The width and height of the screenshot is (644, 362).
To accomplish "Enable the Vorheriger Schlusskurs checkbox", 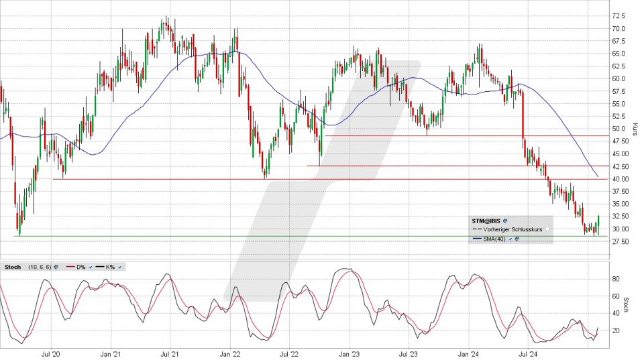I will (x=547, y=229).
